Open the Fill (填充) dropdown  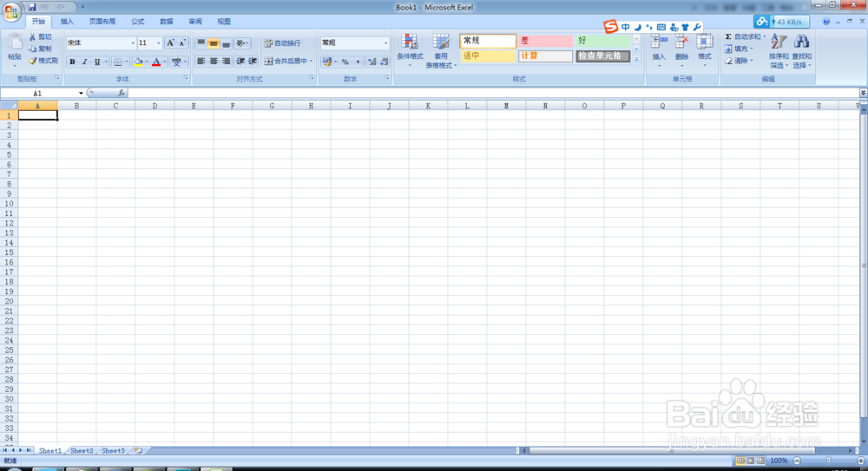(x=739, y=49)
